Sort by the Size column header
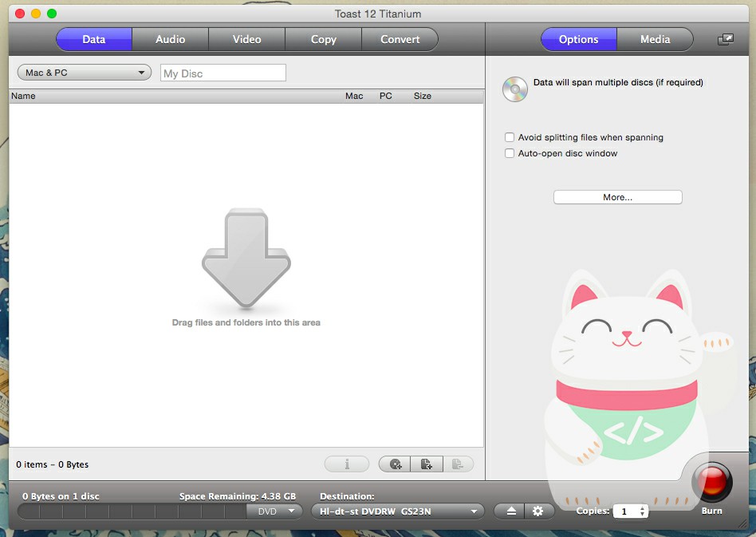Viewport: 756px width, 537px height. [423, 96]
